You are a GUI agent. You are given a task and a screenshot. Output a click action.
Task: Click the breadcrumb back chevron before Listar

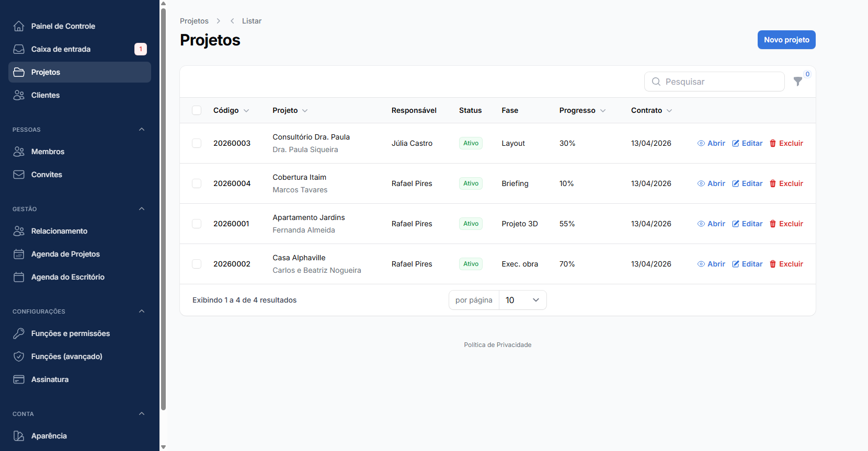coord(232,21)
